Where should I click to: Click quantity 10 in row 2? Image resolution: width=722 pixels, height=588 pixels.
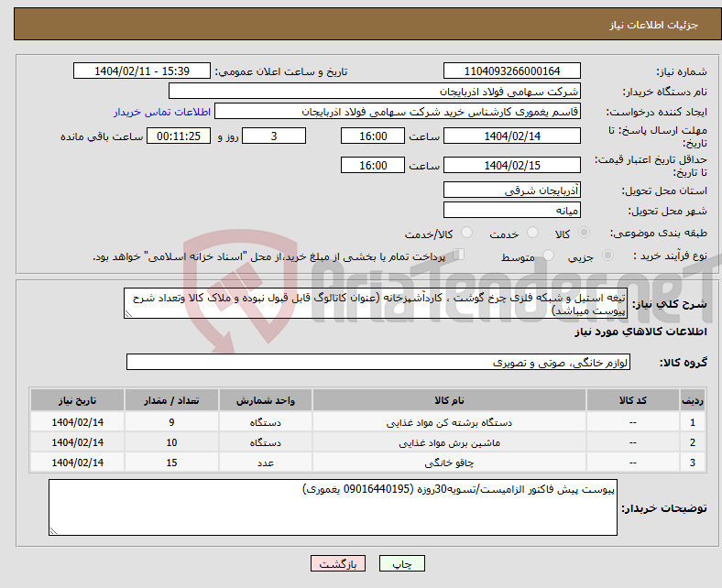(x=171, y=442)
